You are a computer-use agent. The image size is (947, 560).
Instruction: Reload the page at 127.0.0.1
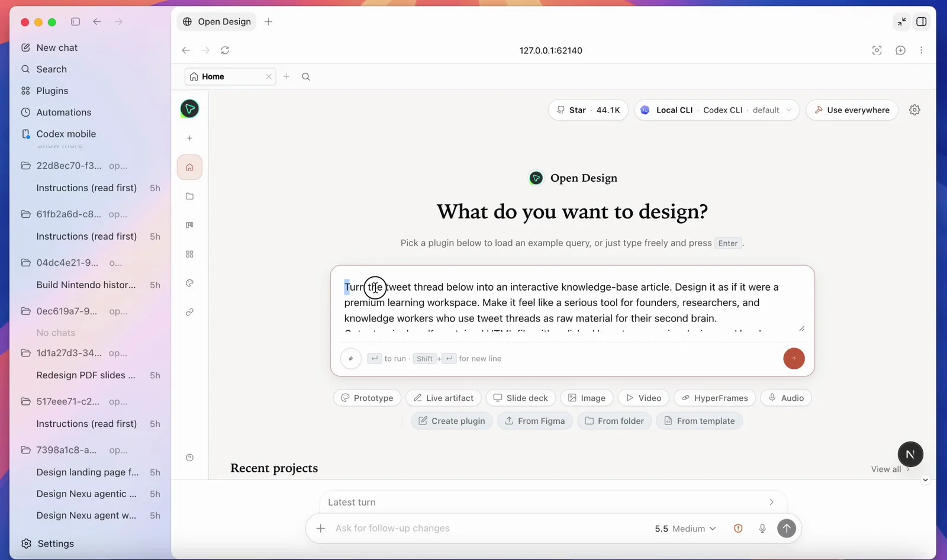point(225,50)
